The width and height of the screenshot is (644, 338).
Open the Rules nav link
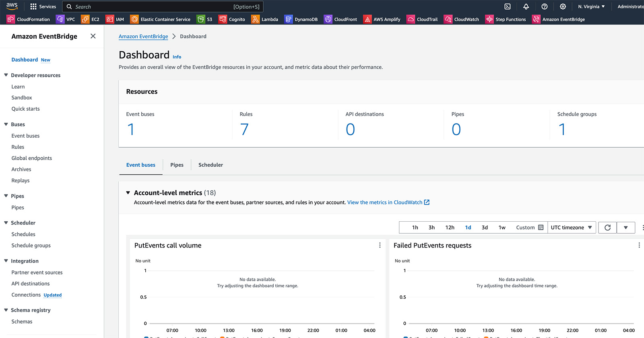(x=18, y=147)
